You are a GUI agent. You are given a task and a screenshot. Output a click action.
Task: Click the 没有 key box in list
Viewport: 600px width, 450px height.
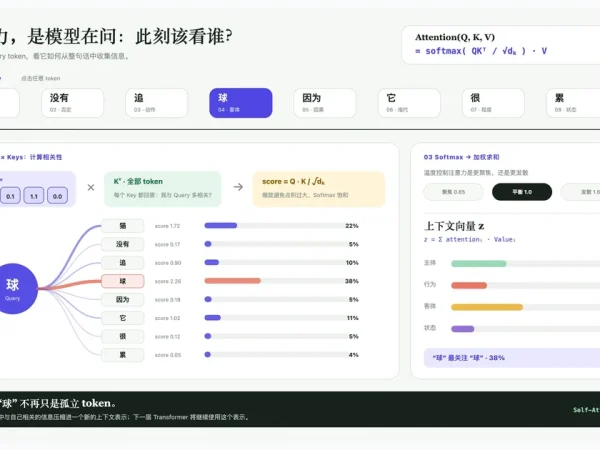pos(123,244)
